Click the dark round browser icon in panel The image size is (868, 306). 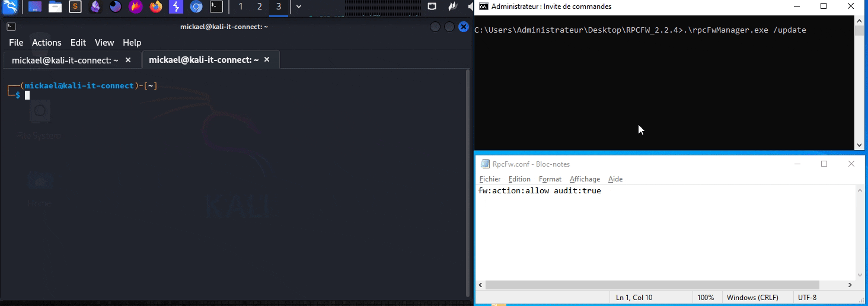coord(116,7)
